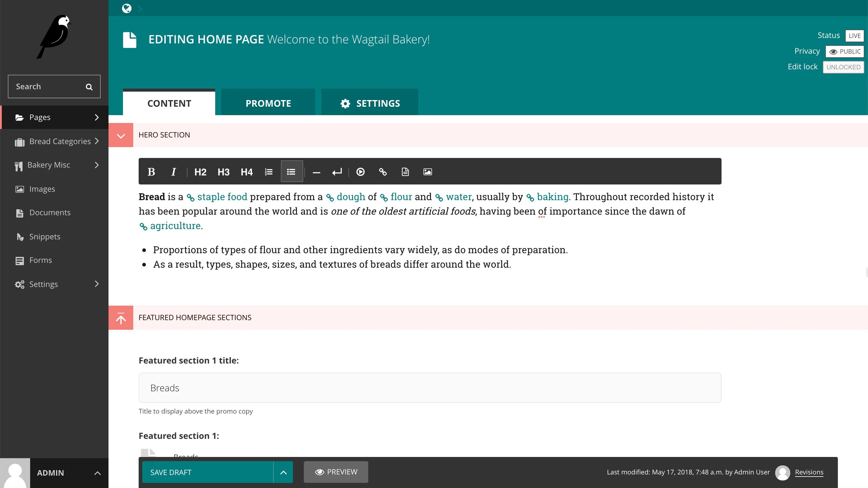
Task: Insert image from editor toolbar
Action: (x=427, y=172)
